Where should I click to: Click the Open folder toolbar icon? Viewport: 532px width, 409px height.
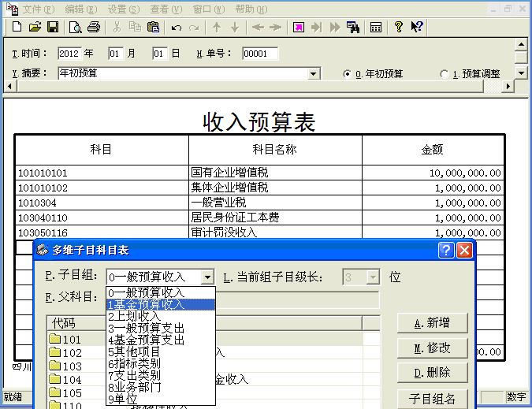coord(35,27)
